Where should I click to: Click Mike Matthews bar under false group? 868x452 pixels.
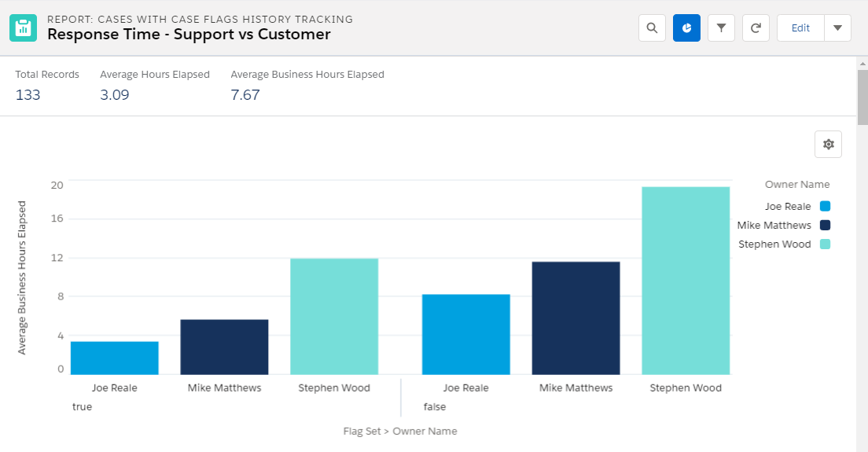[576, 318]
